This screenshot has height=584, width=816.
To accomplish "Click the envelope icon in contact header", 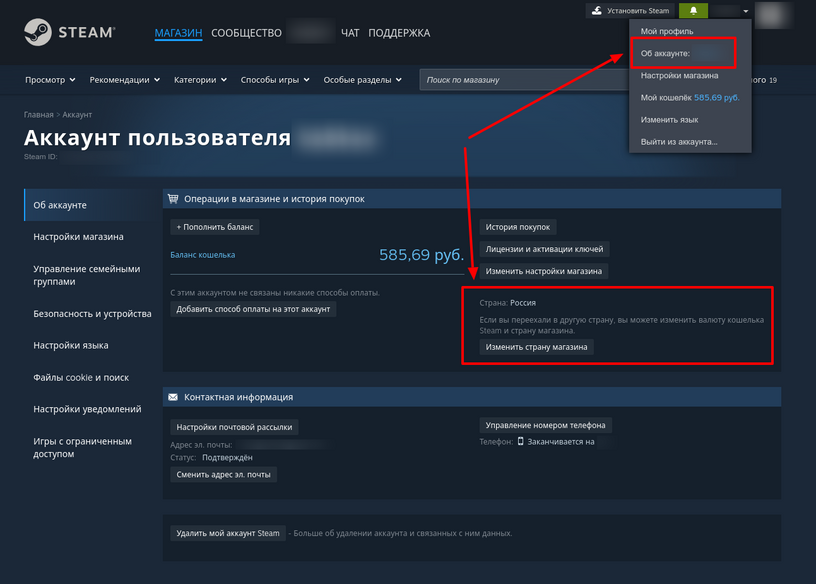I will [173, 397].
